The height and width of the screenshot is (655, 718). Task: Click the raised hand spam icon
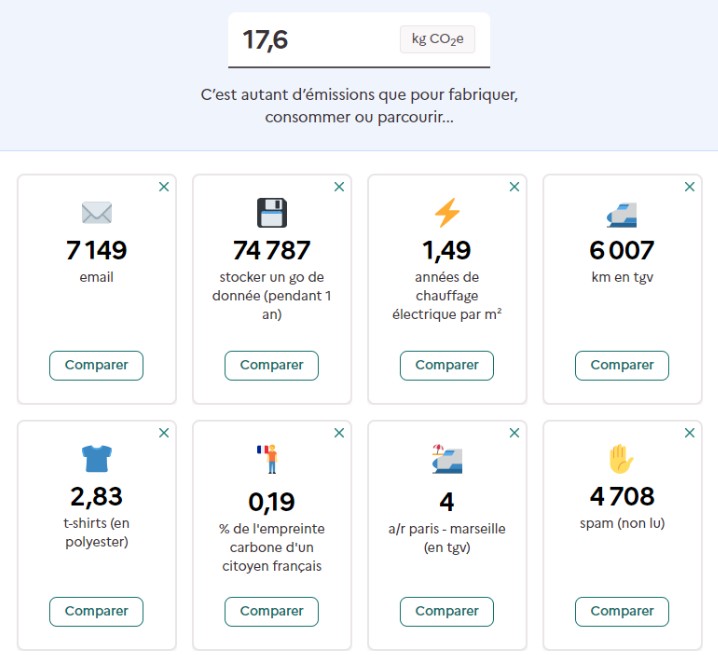(x=622, y=458)
